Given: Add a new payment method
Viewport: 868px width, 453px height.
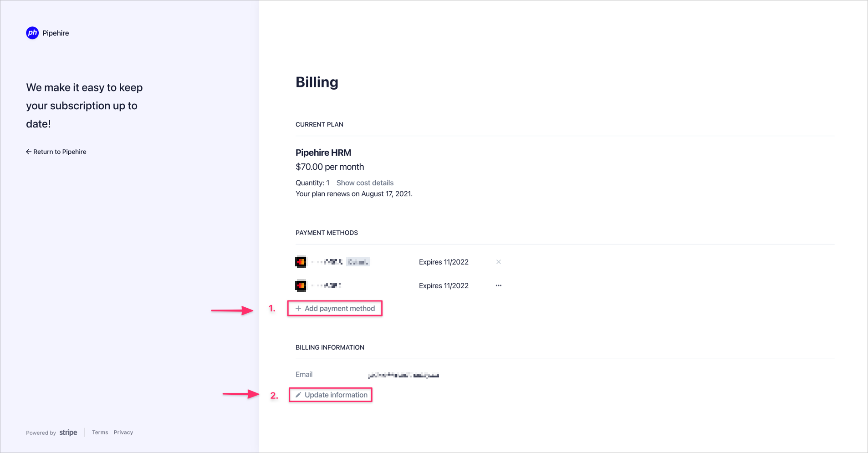Looking at the screenshot, I should pos(335,308).
